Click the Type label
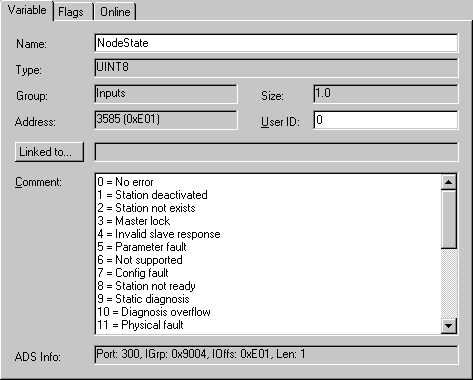The height and width of the screenshot is (380, 473). point(29,70)
